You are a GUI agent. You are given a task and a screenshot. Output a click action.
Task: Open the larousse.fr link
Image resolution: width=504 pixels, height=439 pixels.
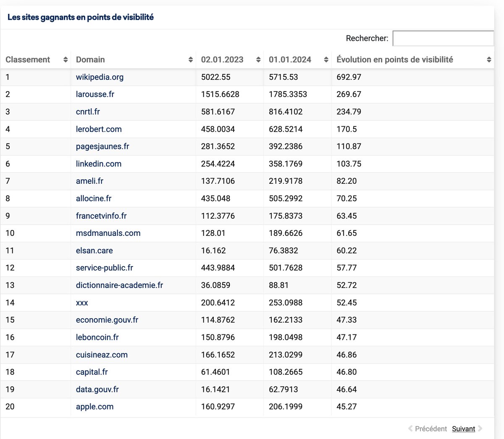coord(95,94)
